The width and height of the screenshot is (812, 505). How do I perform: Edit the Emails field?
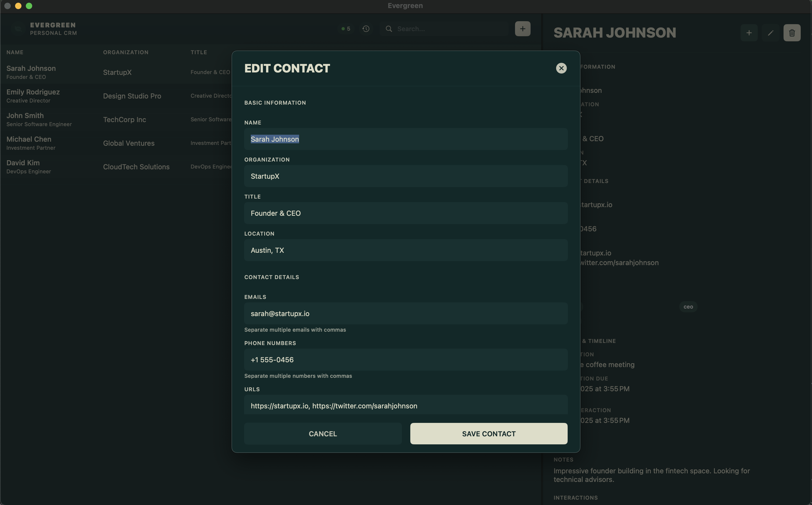(x=405, y=313)
